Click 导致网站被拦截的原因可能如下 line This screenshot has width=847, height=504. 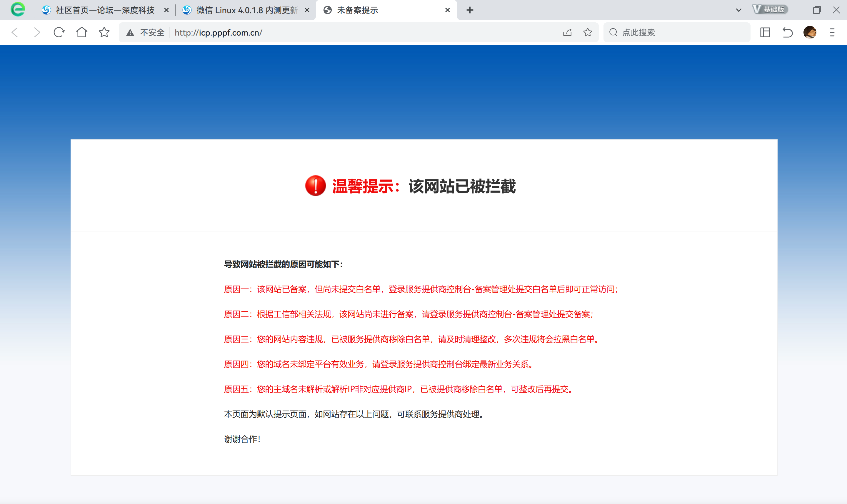point(284,264)
